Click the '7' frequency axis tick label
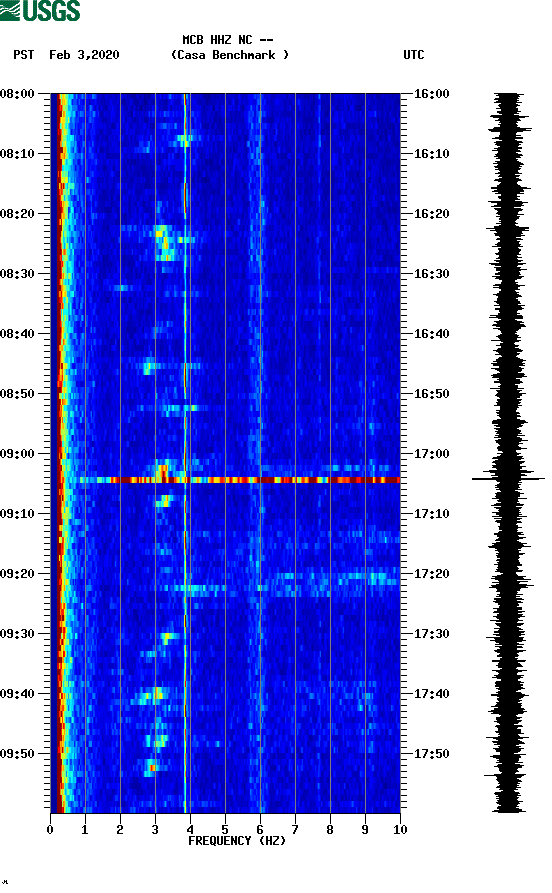This screenshot has height=893, width=552. (295, 830)
